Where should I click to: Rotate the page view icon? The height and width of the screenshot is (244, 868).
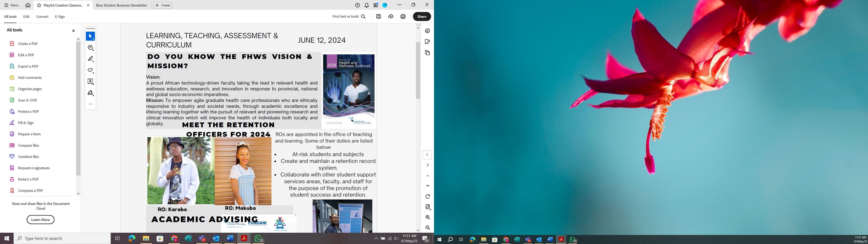click(x=427, y=197)
